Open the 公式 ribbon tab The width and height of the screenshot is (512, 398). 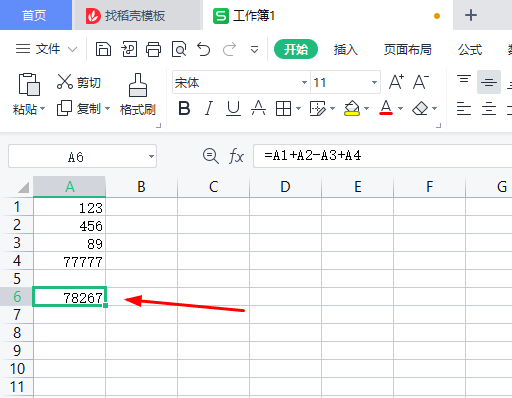(470, 50)
